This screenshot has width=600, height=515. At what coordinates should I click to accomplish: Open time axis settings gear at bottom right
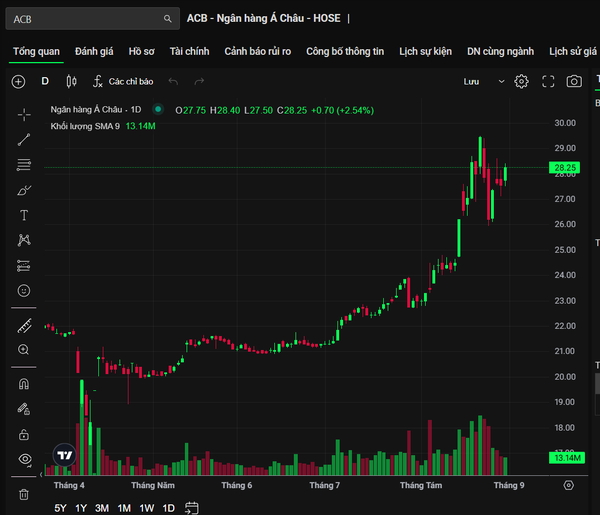tap(569, 485)
